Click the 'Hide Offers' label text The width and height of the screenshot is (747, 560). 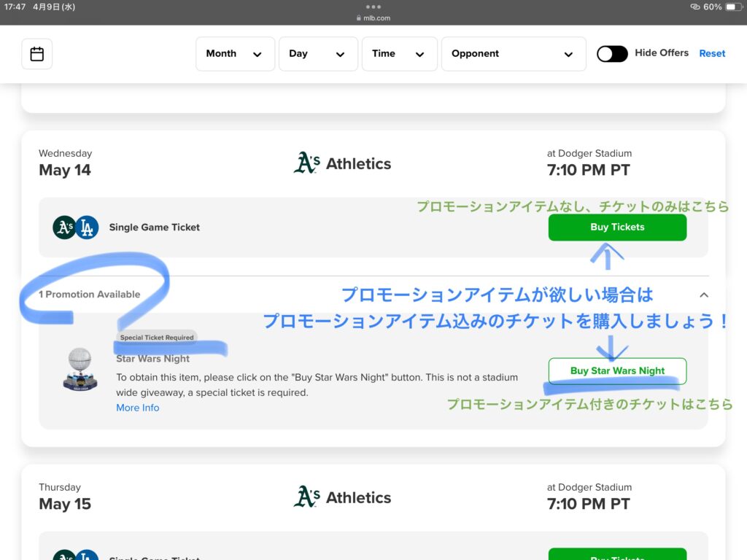(661, 52)
